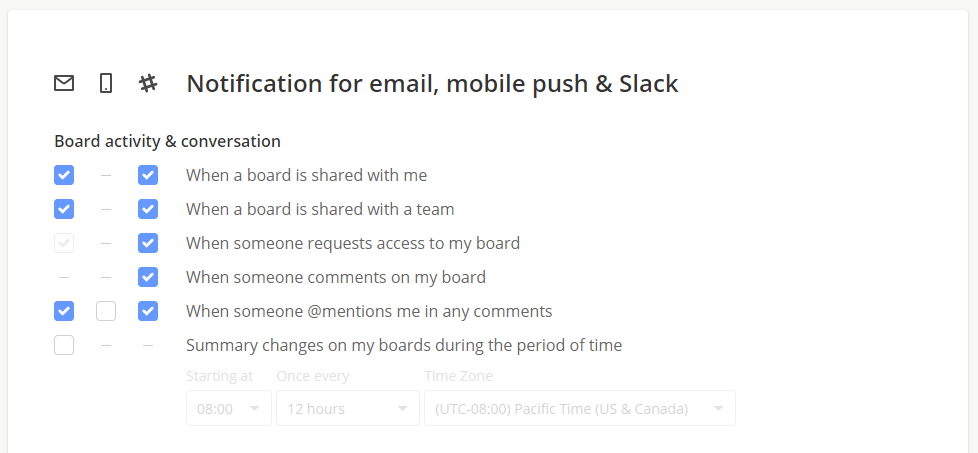Screen dimensions: 978x453
Task: Uncheck Slack for board shared with me
Action: pos(148,175)
